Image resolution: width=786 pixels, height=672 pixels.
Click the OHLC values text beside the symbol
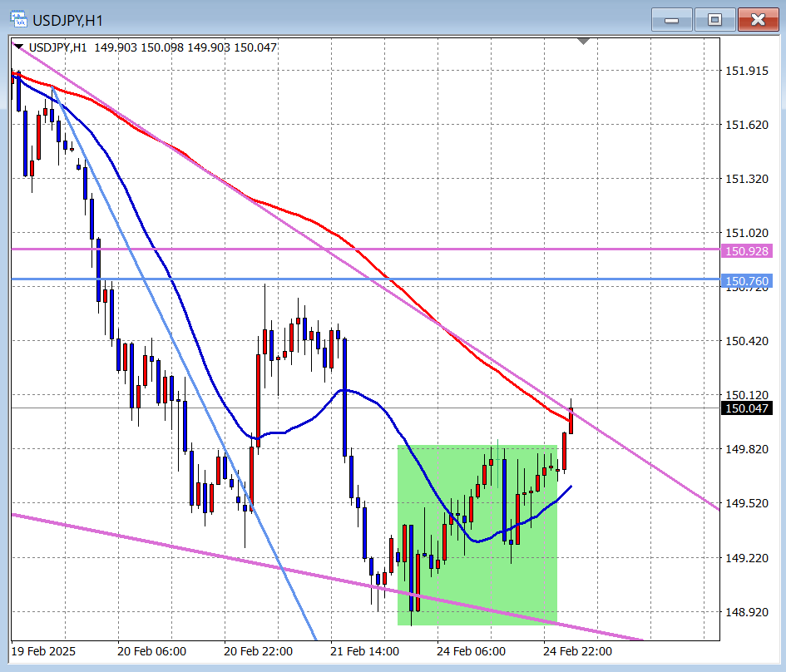[x=185, y=47]
